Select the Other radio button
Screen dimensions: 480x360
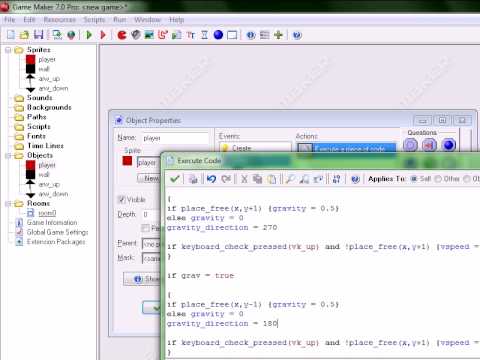pos(438,179)
